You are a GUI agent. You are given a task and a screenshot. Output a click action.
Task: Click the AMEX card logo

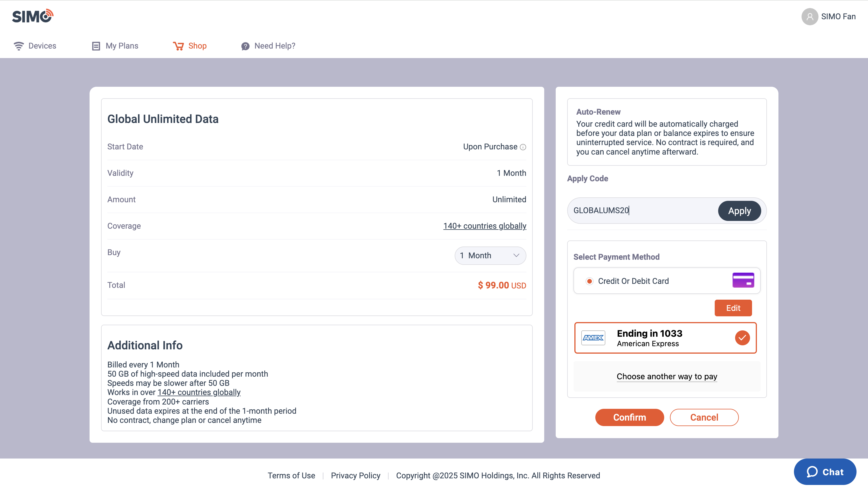click(593, 338)
